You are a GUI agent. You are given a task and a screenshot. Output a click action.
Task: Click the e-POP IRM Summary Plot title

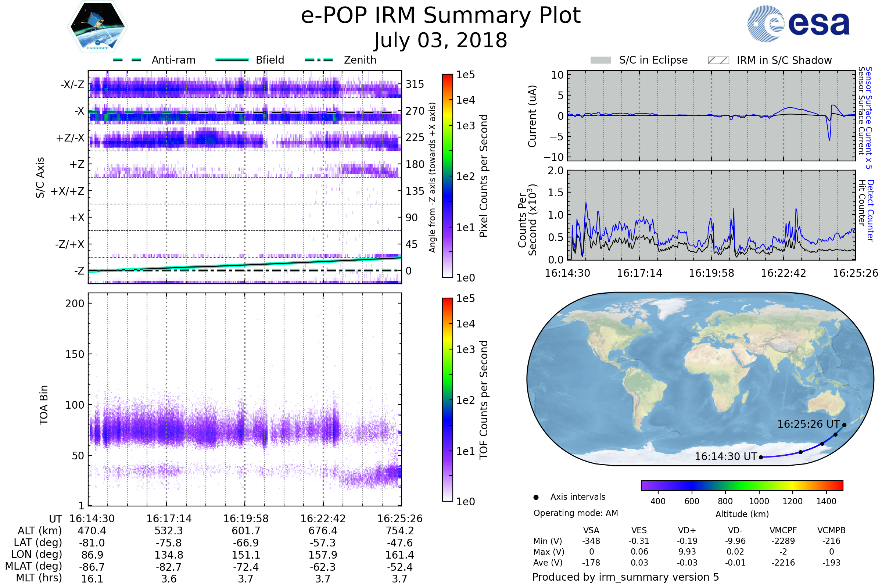click(x=441, y=16)
